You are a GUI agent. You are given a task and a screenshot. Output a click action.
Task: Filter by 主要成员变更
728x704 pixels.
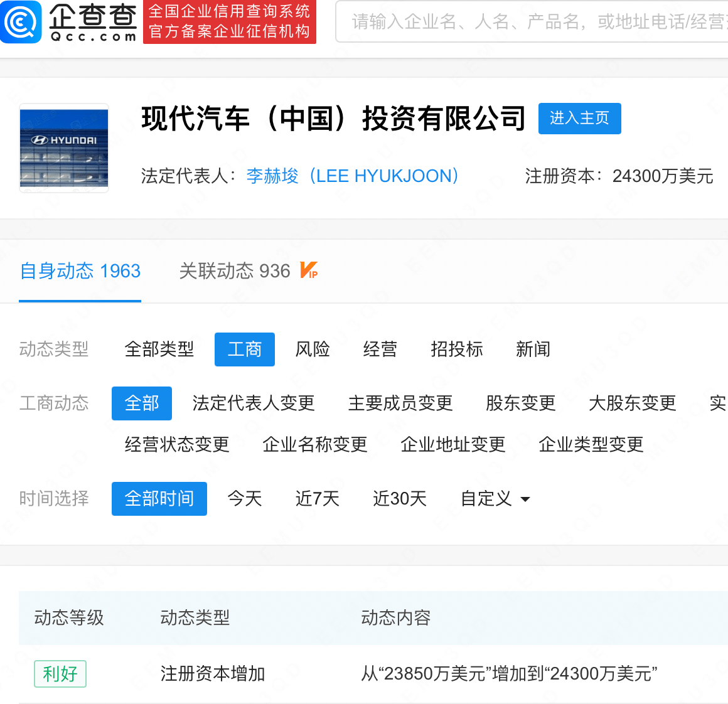click(x=400, y=403)
